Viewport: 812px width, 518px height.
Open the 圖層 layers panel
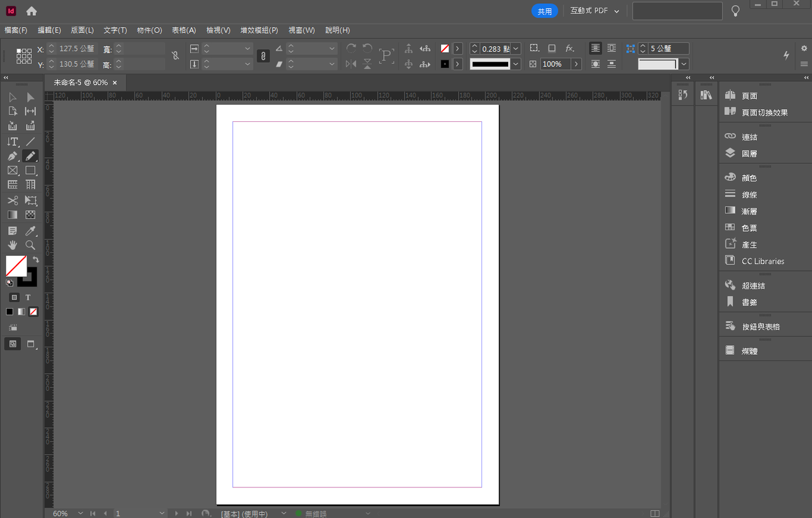[749, 154]
